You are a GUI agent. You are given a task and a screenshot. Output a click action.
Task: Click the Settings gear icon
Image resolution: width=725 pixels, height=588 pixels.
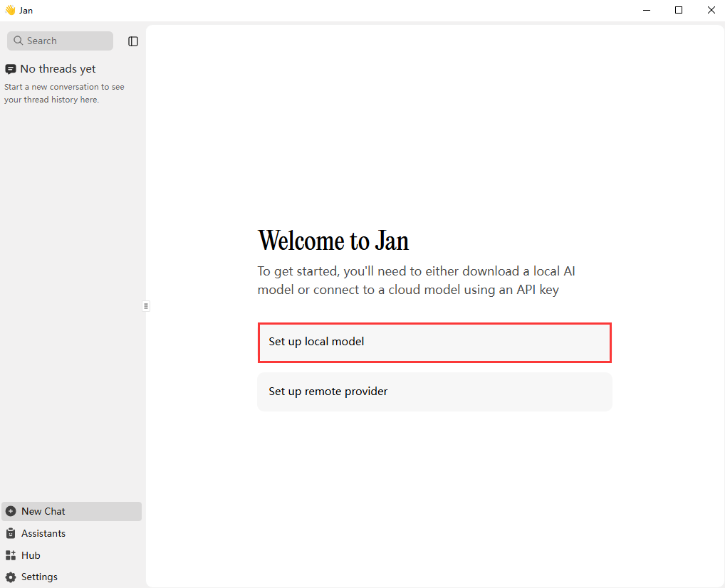point(11,577)
